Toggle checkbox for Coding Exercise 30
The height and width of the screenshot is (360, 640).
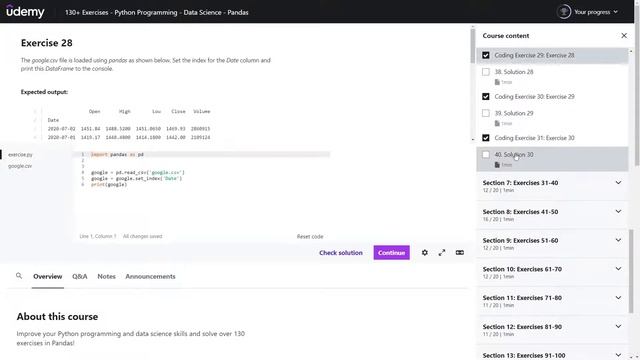tap(486, 97)
